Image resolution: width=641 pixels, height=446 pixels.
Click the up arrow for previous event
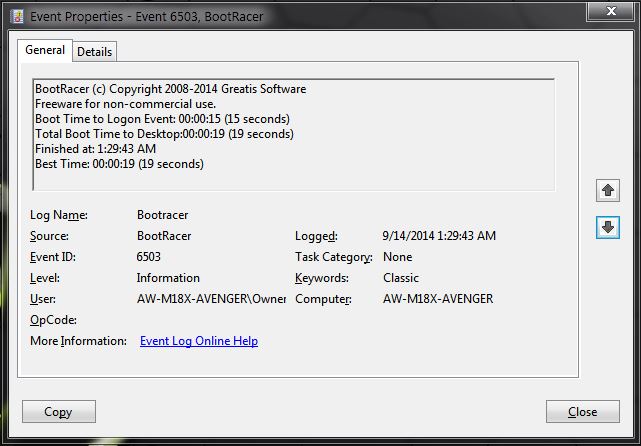(x=607, y=190)
